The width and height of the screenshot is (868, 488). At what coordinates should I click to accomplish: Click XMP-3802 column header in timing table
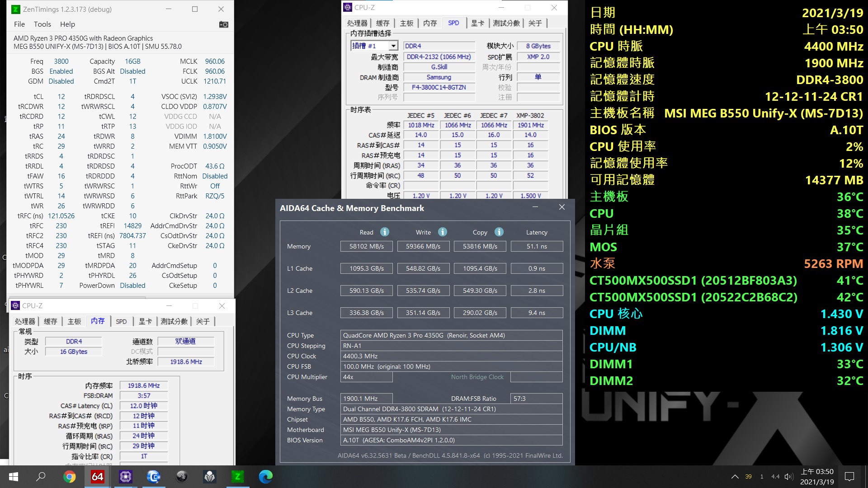click(x=530, y=116)
